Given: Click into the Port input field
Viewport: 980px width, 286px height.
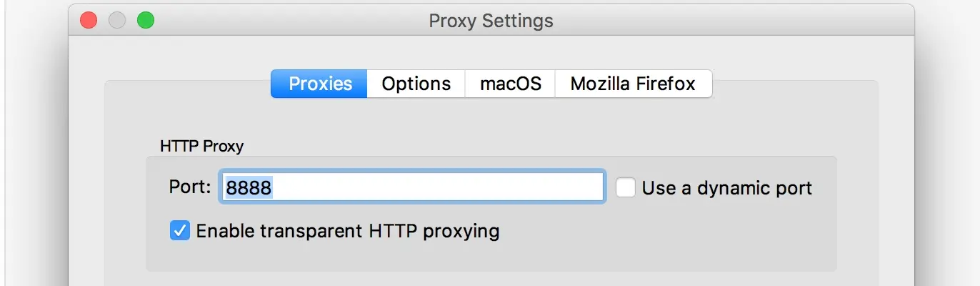Looking at the screenshot, I should (412, 187).
